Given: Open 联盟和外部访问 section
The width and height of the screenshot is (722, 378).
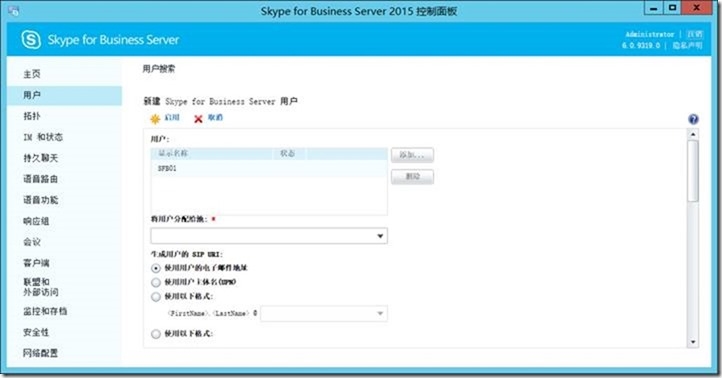Looking at the screenshot, I should click(x=41, y=287).
